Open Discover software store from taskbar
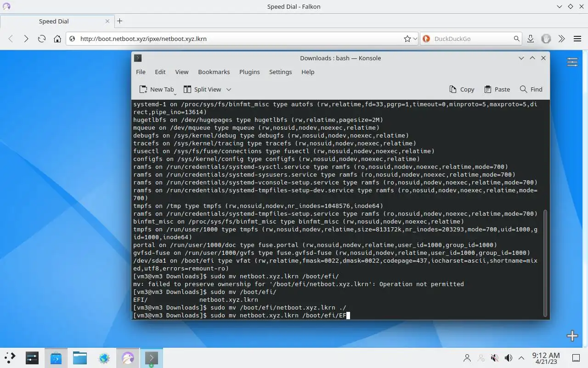The image size is (588, 368). (56, 358)
